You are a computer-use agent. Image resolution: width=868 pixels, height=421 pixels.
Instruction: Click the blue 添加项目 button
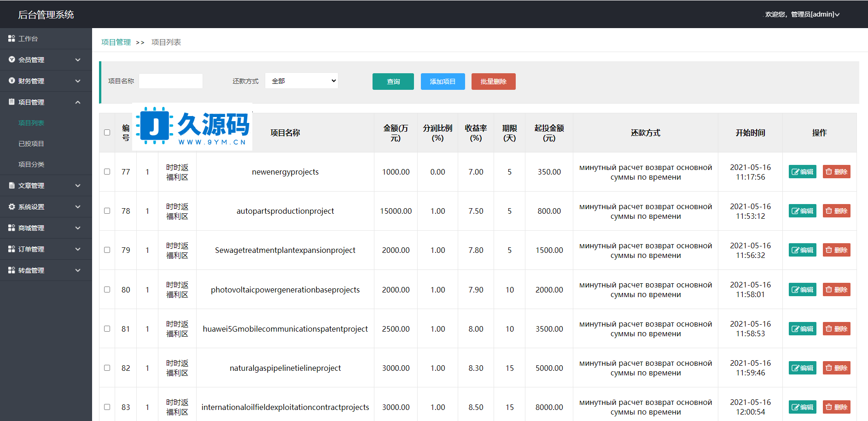point(443,82)
